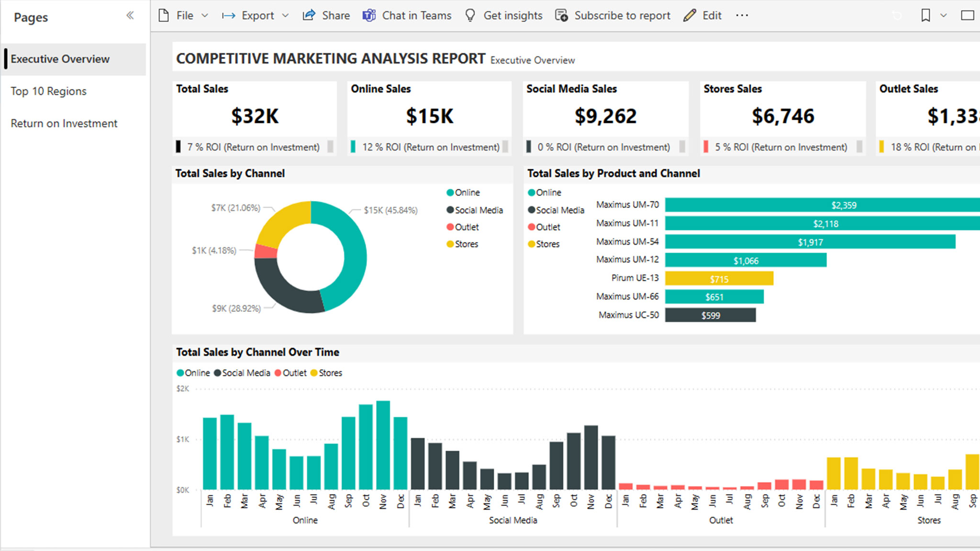Click the teal Online color swatch
This screenshot has width=980, height=551.
(x=450, y=192)
